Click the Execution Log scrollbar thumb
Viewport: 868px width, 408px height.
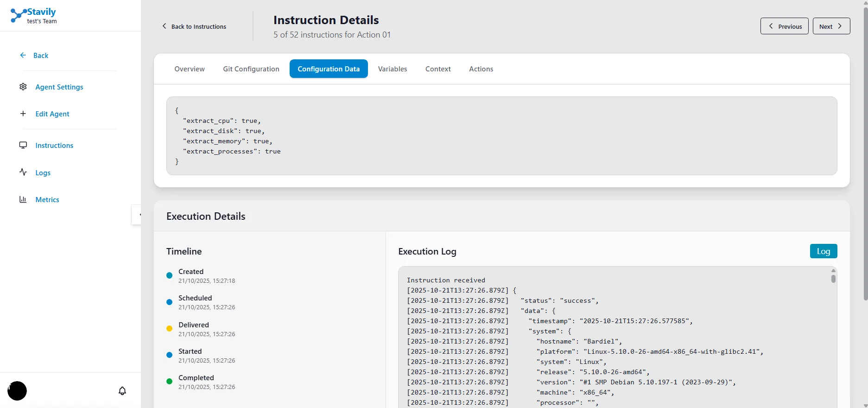pyautogui.click(x=833, y=279)
